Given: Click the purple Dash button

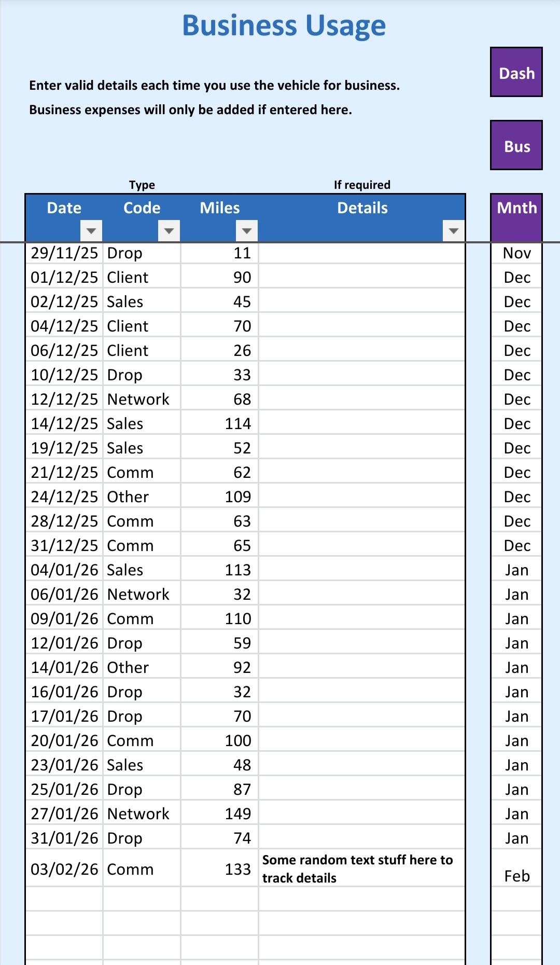Looking at the screenshot, I should [516, 73].
